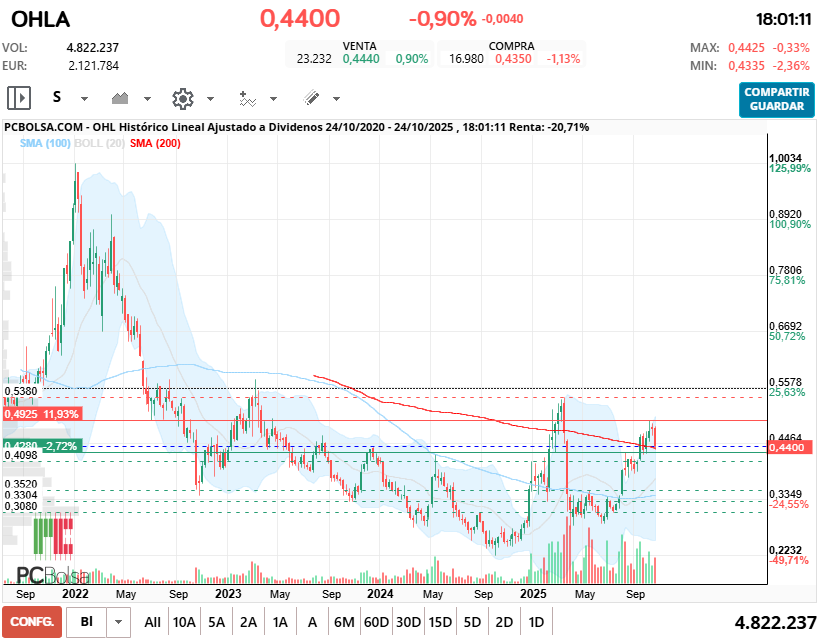Image resolution: width=830 pixels, height=643 pixels.
Task: Open the BI selector dropdown arrow
Action: (x=119, y=622)
